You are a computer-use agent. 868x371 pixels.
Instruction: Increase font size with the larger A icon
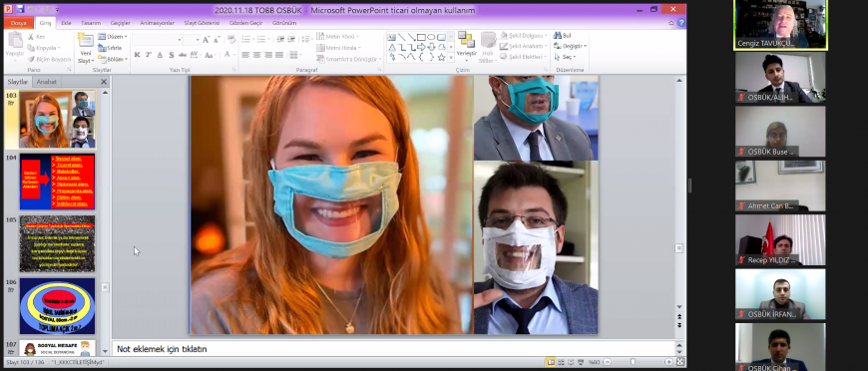206,40
